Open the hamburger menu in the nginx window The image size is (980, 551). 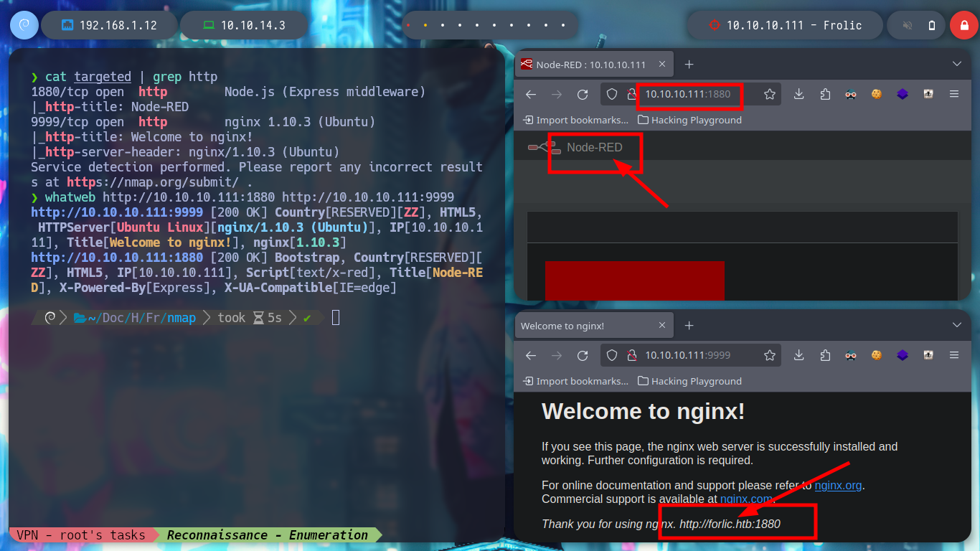[954, 355]
